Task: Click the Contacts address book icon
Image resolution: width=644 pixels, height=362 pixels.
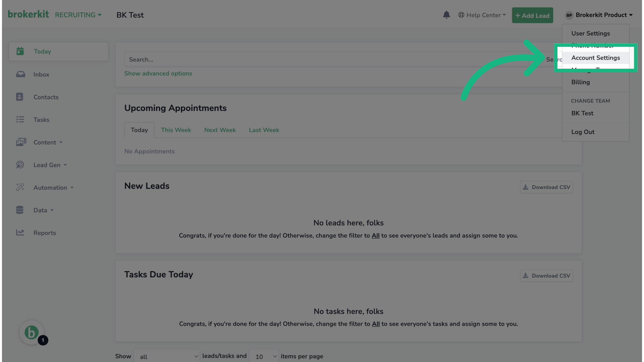Action: (x=20, y=97)
